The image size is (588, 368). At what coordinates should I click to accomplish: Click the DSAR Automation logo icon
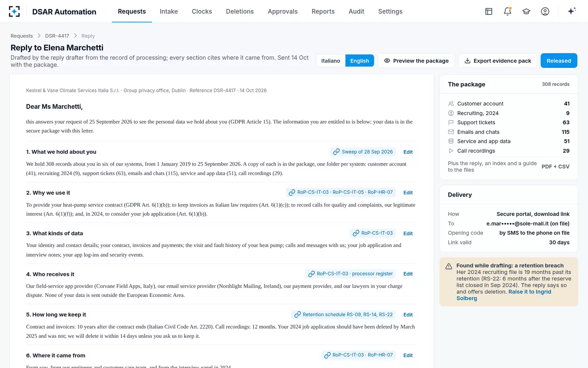14,11
